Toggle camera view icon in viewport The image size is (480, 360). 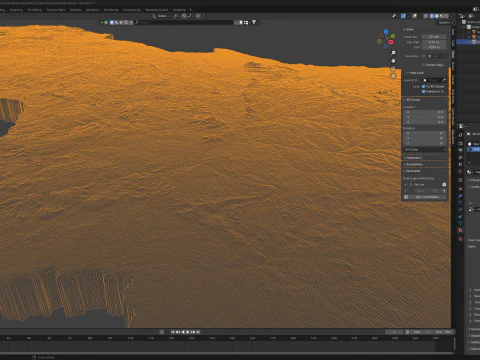(393, 68)
